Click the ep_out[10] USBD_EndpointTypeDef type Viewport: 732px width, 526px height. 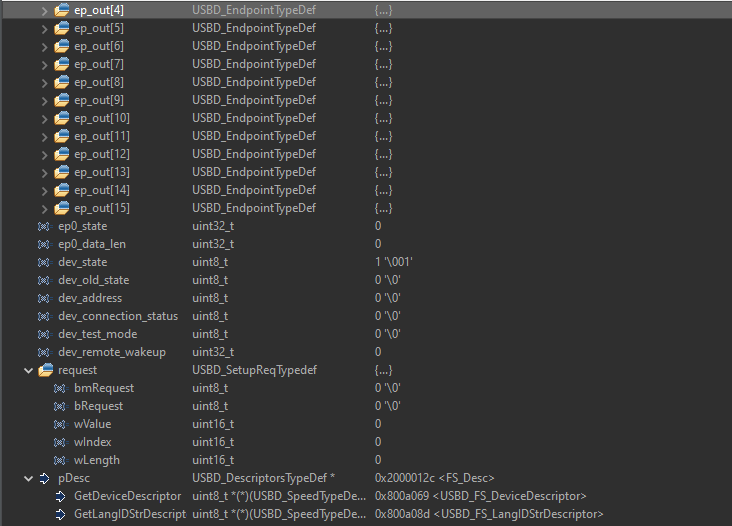[254, 118]
